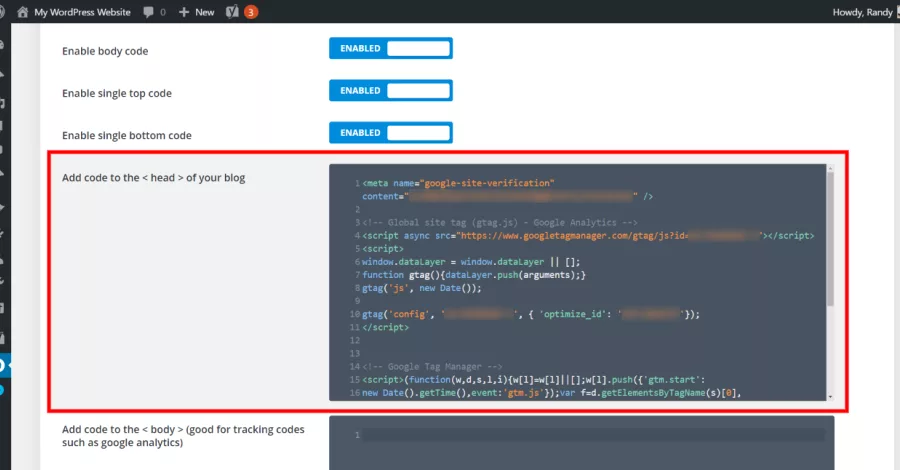Click the google-site-verification meta line in head code

[x=458, y=183]
